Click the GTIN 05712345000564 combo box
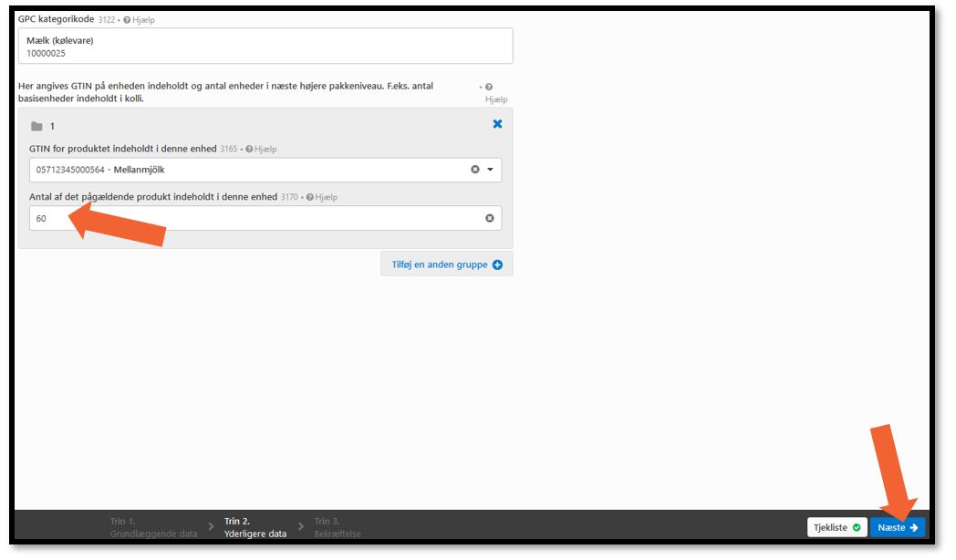956x560 pixels. pyautogui.click(x=265, y=170)
